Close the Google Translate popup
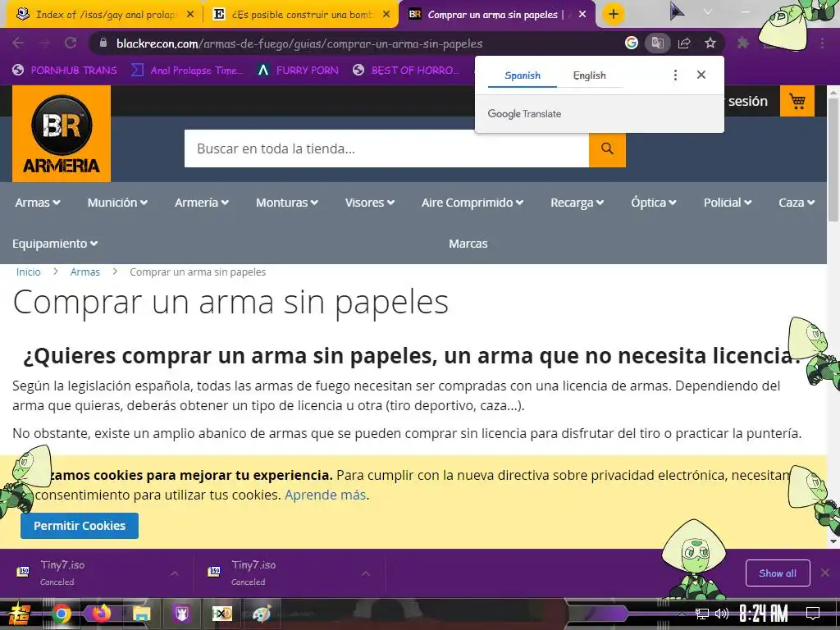Viewport: 840px width, 630px height. click(701, 75)
